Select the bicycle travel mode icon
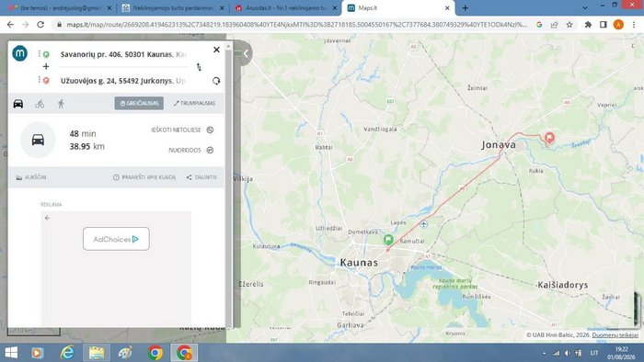 click(40, 104)
